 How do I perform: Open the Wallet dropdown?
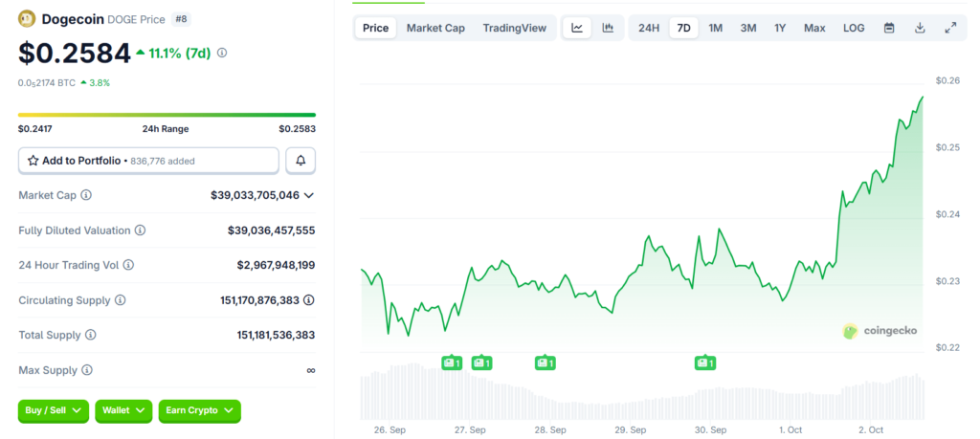122,410
